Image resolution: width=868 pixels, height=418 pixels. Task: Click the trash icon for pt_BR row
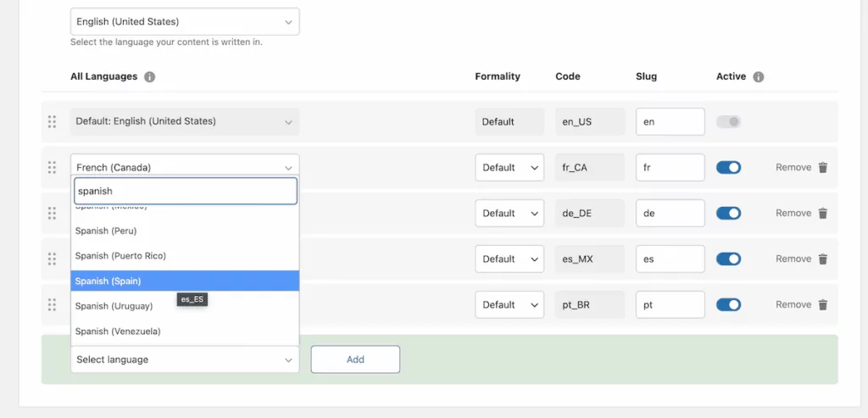pyautogui.click(x=823, y=304)
